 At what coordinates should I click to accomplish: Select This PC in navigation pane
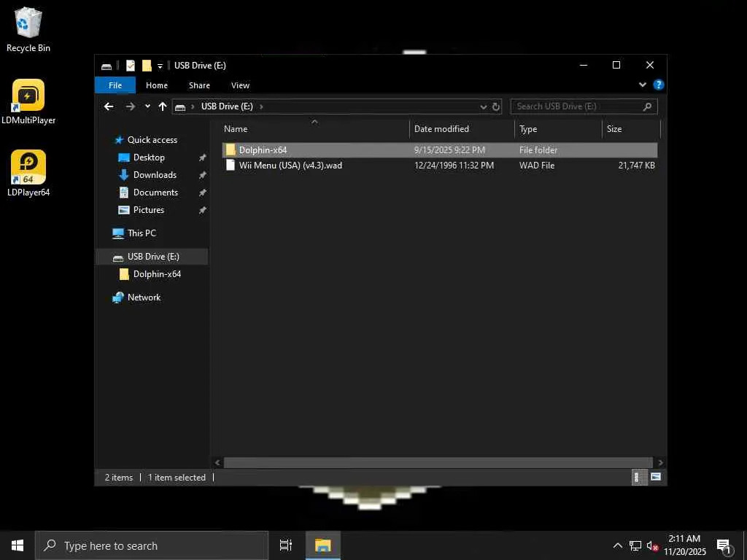point(142,233)
